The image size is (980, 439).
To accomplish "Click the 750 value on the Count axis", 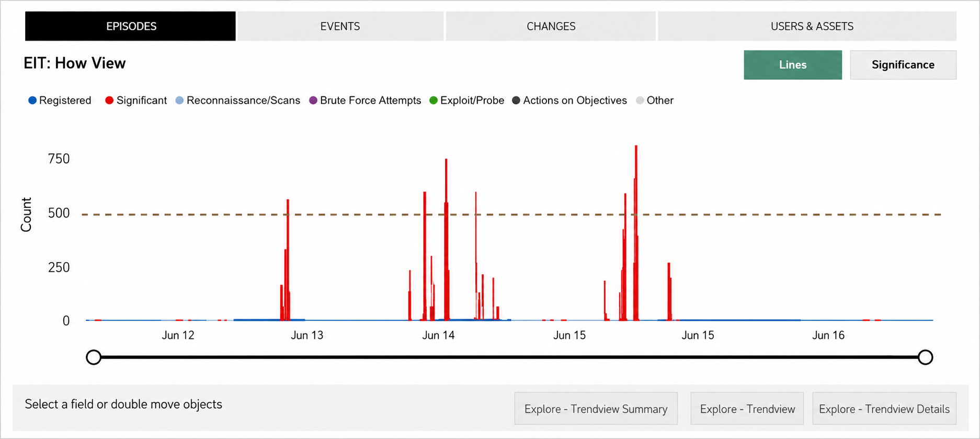I will pyautogui.click(x=59, y=159).
